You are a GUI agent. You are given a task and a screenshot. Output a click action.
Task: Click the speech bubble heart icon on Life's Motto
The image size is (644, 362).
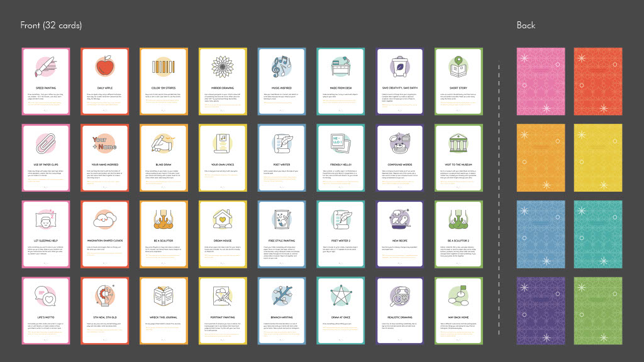coord(46,295)
